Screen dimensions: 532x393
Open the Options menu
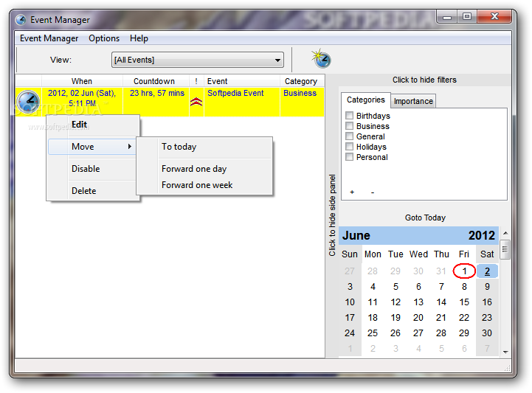click(104, 38)
